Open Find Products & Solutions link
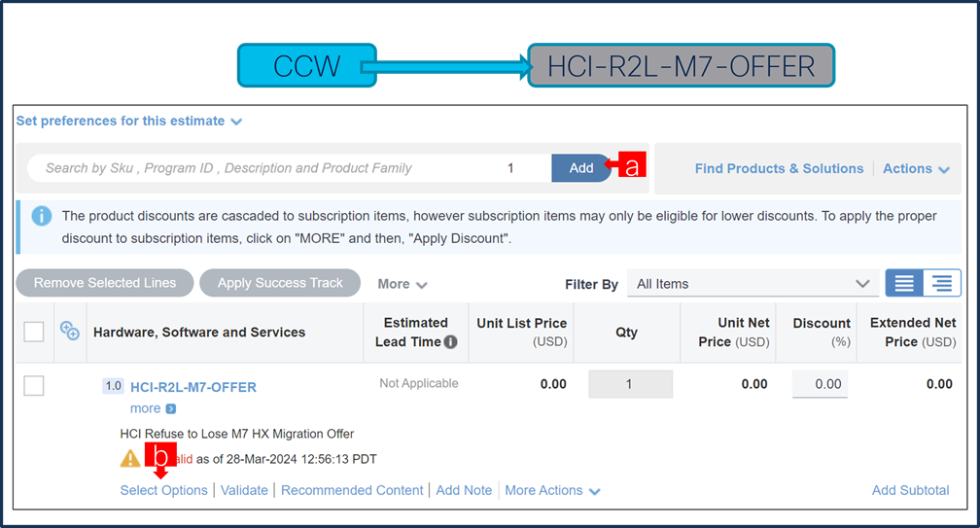This screenshot has width=980, height=528. coord(779,169)
